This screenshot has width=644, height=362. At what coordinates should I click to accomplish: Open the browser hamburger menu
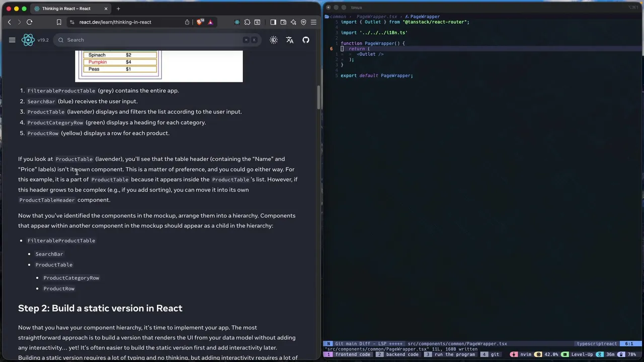tap(313, 22)
